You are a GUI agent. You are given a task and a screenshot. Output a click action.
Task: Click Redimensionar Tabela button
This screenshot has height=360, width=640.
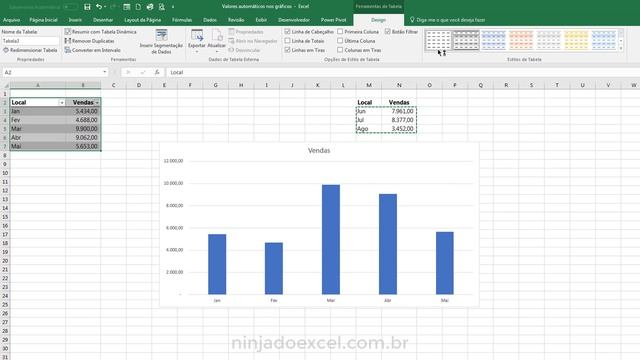(x=30, y=50)
